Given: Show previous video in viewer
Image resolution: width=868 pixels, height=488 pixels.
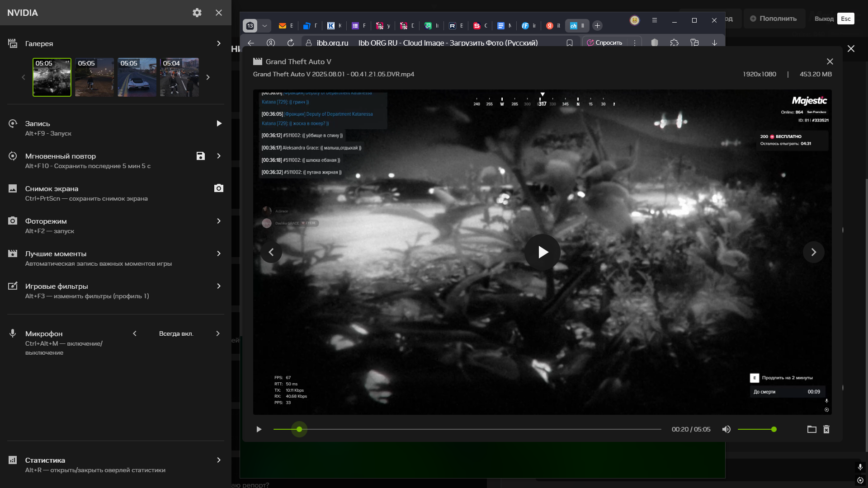Looking at the screenshot, I should [271, 252].
